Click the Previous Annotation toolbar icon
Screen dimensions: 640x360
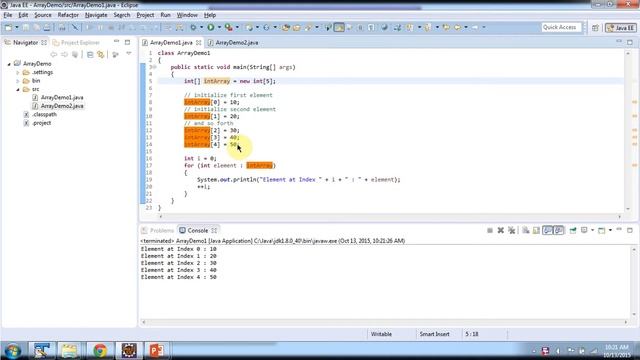tap(427, 27)
